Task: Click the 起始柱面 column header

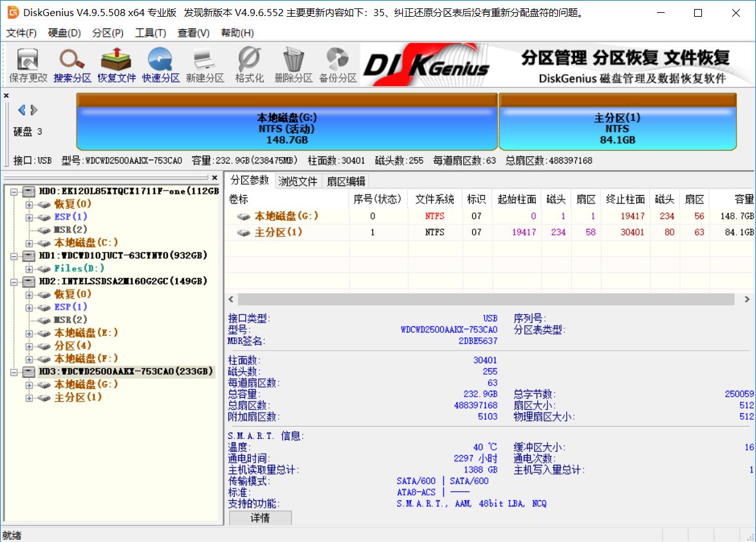Action: 517,199
